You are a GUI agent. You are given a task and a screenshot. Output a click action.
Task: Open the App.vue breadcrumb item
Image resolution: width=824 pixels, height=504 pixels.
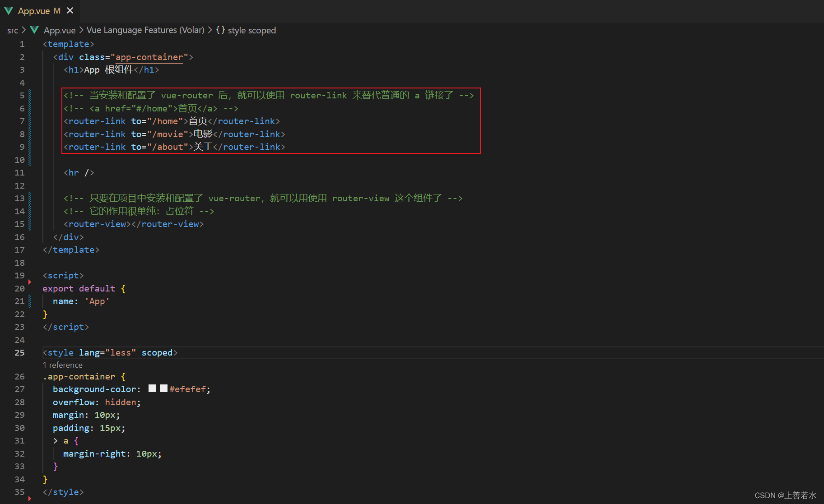(60, 30)
